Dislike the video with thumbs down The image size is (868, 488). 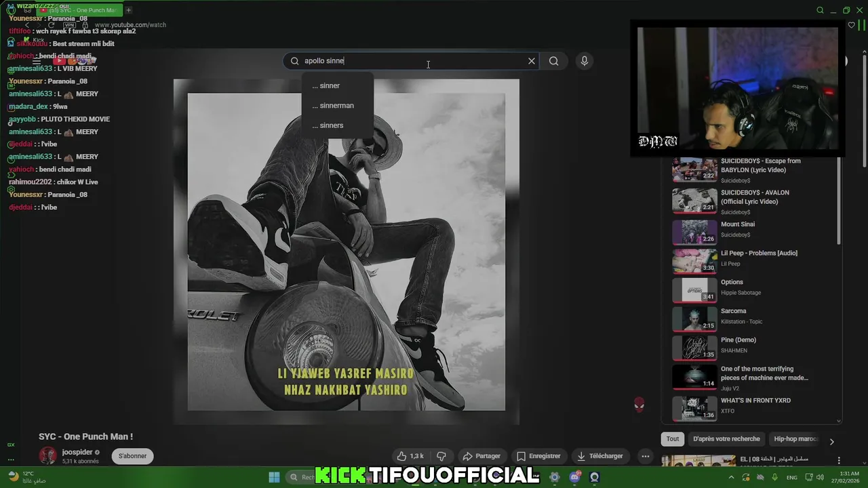[x=441, y=456]
